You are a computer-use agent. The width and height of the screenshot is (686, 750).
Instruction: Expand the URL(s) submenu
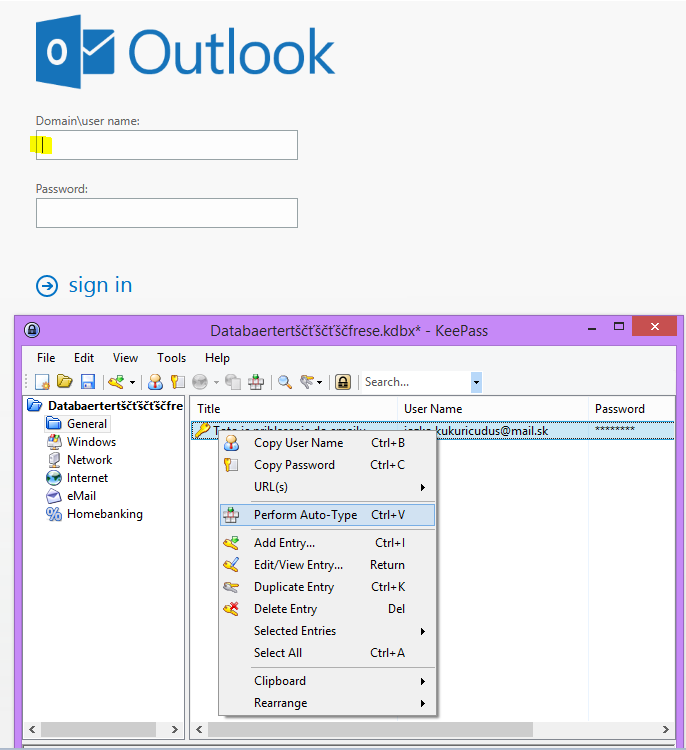(x=327, y=487)
